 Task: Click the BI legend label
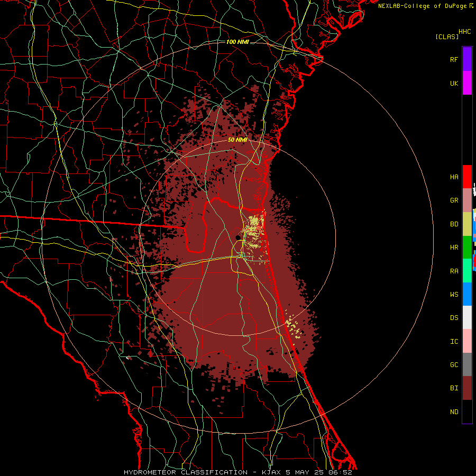pos(454,388)
